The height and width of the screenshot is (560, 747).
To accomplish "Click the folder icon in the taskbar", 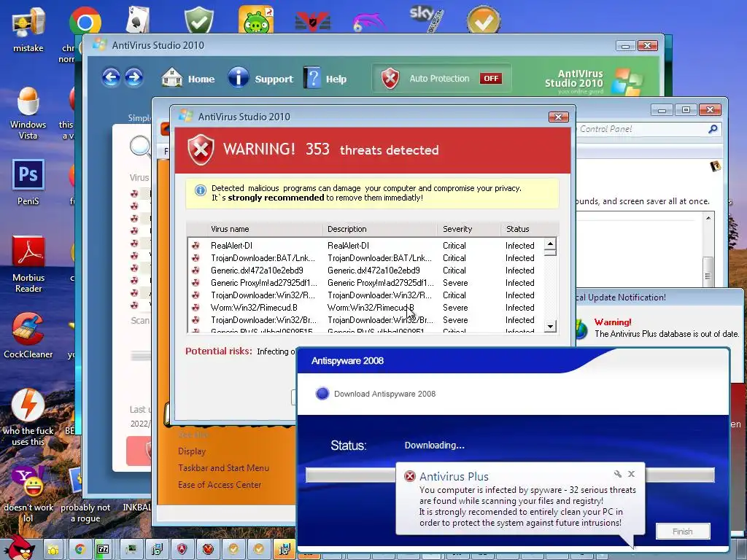I will click(53, 550).
